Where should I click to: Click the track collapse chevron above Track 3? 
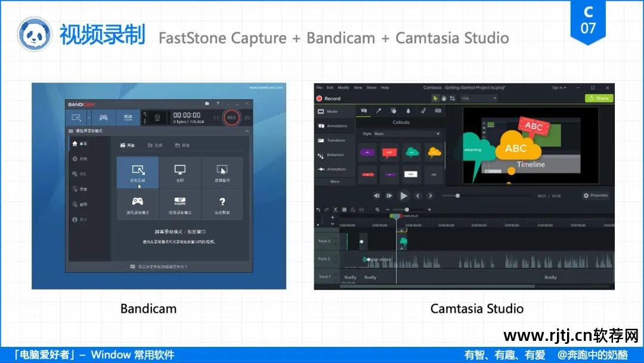332,224
